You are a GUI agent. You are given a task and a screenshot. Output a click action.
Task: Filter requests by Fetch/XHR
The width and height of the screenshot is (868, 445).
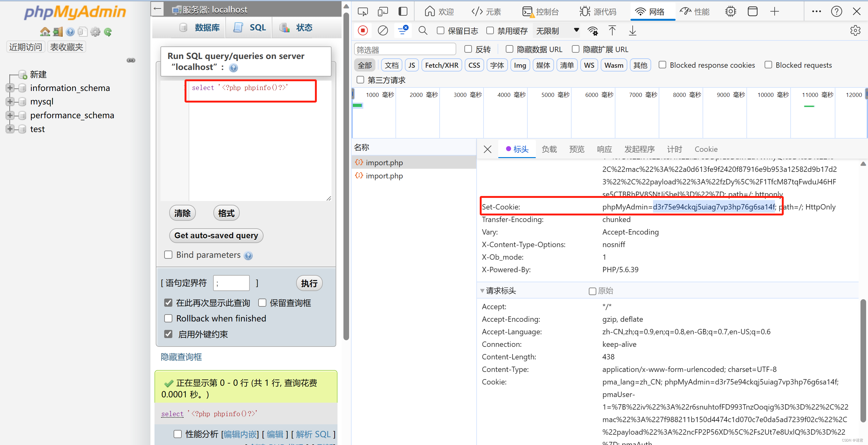442,65
